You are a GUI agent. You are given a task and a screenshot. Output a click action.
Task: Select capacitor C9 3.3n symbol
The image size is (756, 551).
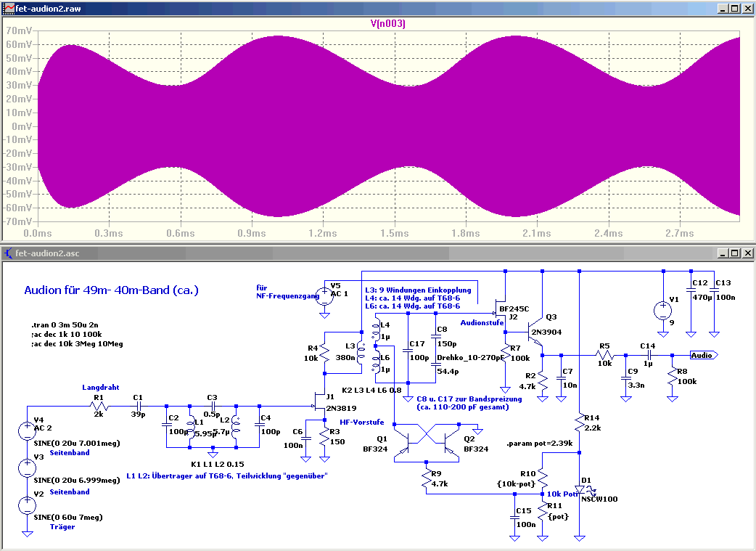(626, 379)
